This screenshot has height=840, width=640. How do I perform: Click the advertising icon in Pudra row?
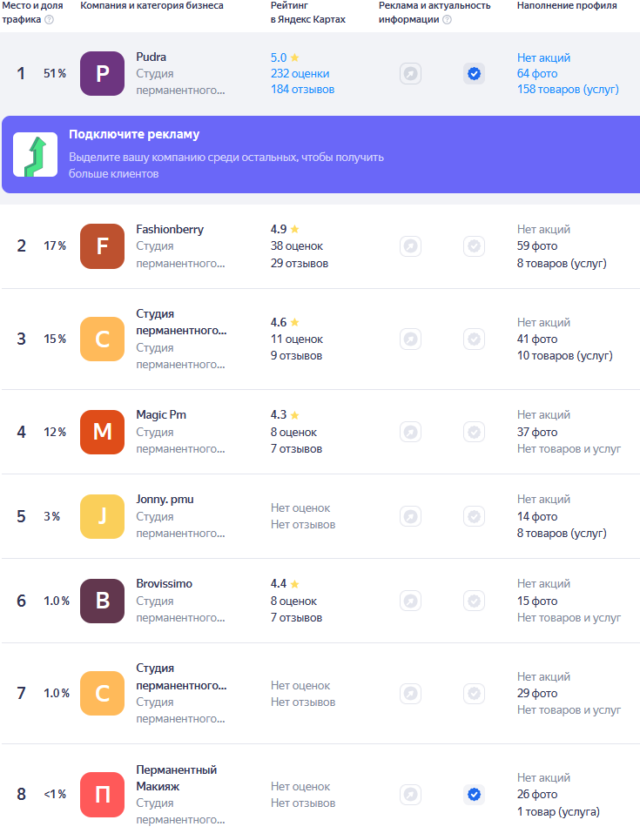(411, 73)
